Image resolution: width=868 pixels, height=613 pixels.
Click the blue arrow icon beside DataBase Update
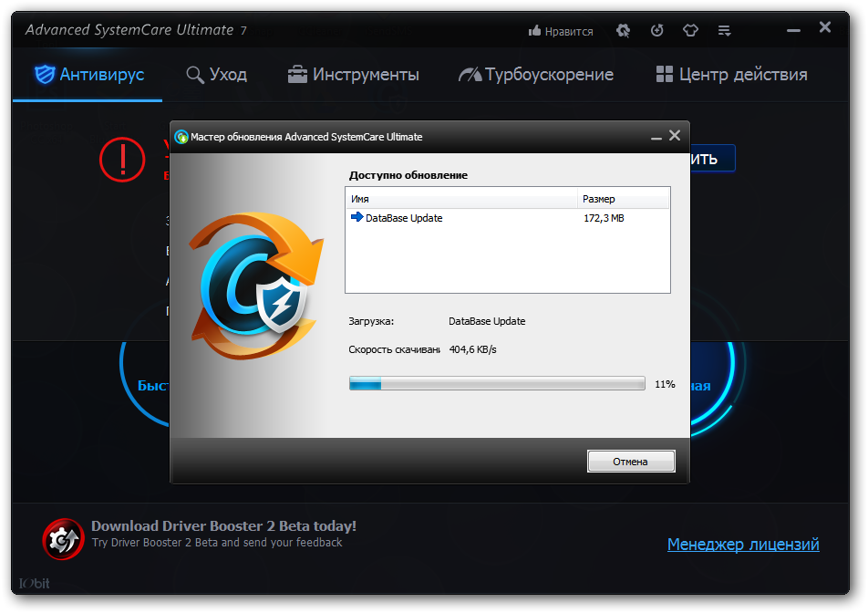357,217
